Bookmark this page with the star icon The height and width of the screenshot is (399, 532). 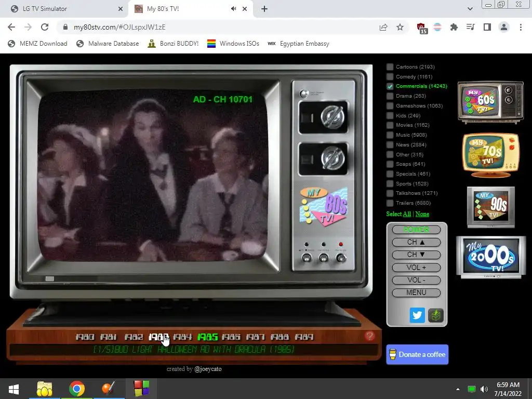[x=400, y=27]
